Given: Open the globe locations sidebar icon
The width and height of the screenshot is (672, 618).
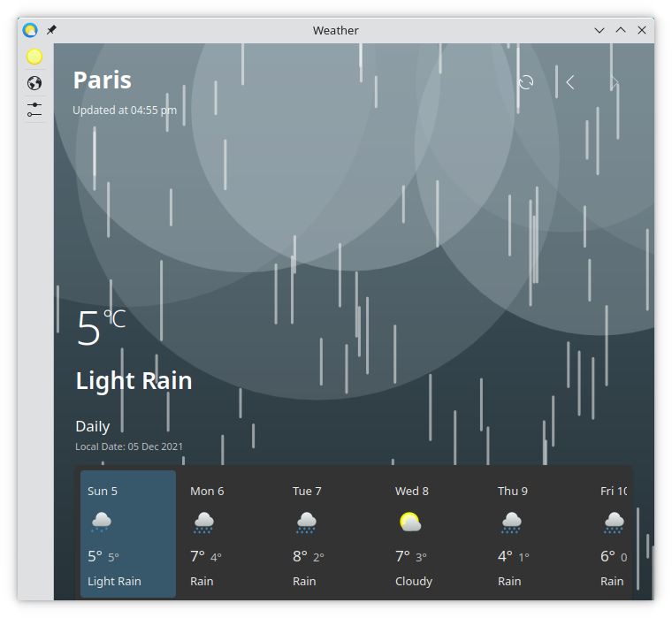Looking at the screenshot, I should (34, 84).
